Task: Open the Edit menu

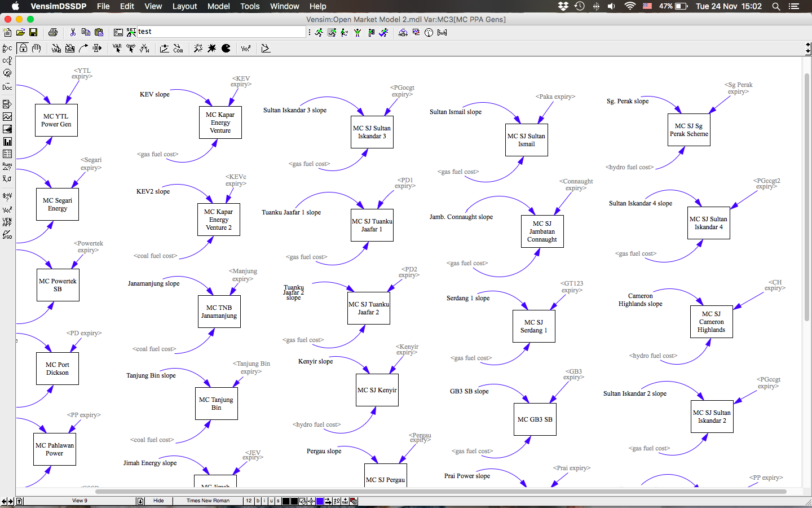Action: click(127, 6)
